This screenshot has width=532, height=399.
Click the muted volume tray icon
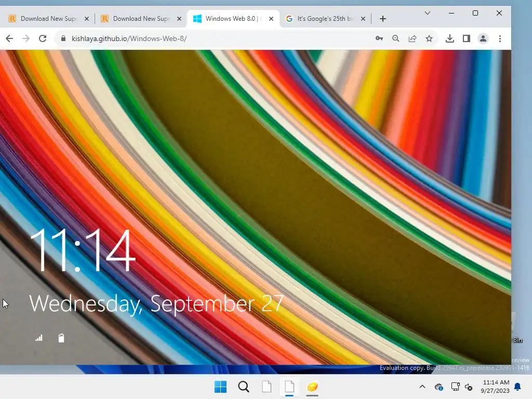469,387
